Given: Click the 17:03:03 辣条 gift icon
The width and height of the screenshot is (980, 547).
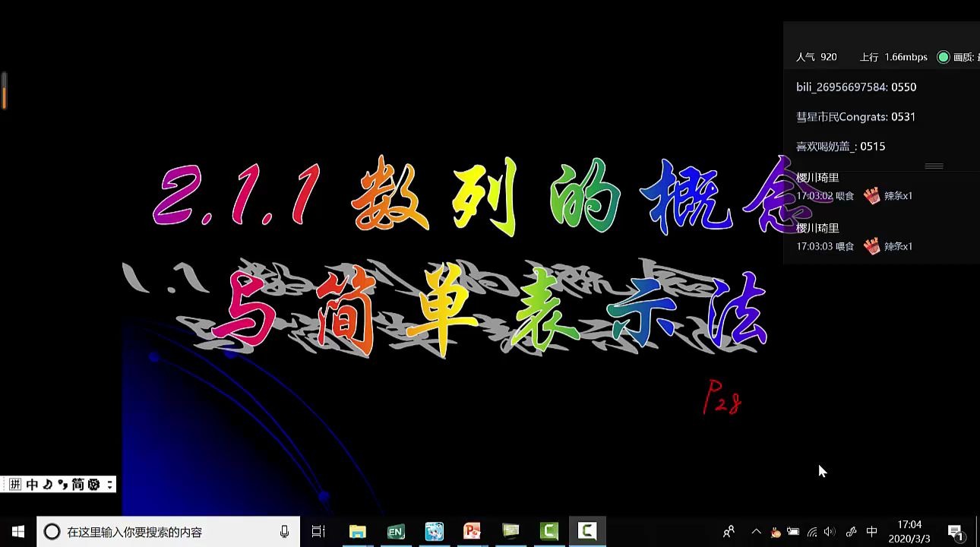Looking at the screenshot, I should click(x=871, y=246).
